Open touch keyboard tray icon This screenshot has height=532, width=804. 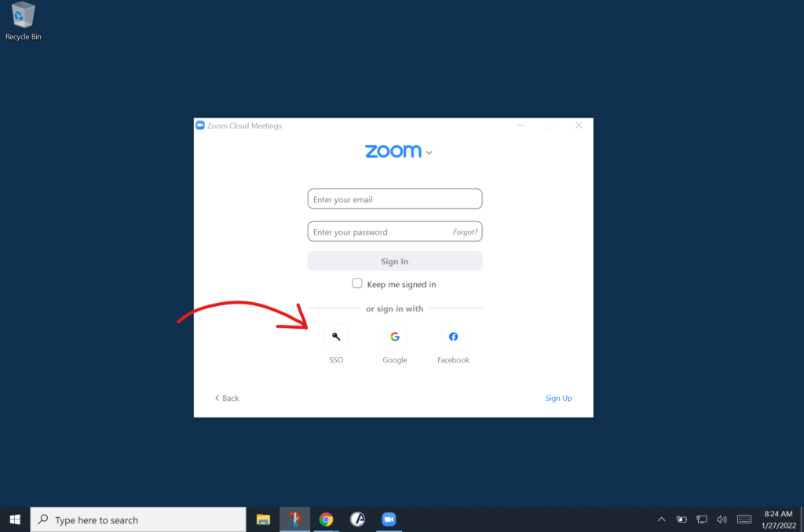pos(744,519)
